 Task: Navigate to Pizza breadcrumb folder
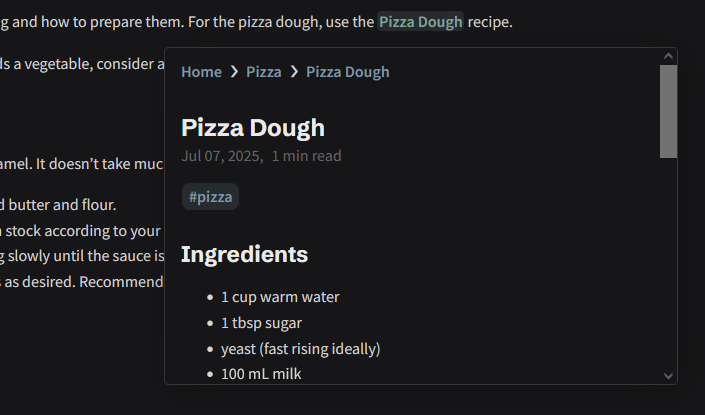tap(264, 72)
